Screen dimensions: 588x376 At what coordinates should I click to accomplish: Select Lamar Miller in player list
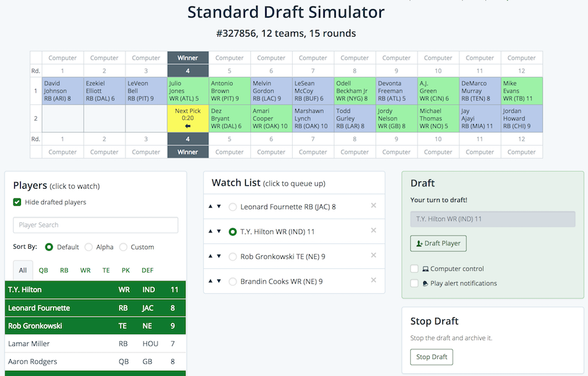pos(29,343)
